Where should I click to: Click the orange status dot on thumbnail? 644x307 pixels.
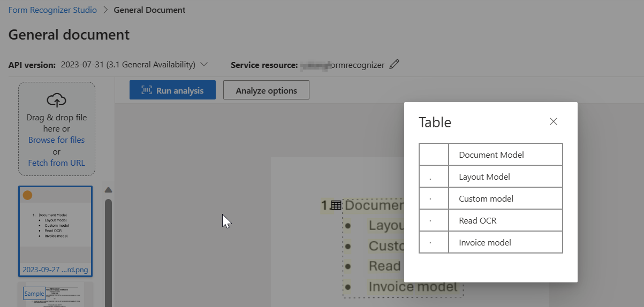(27, 195)
